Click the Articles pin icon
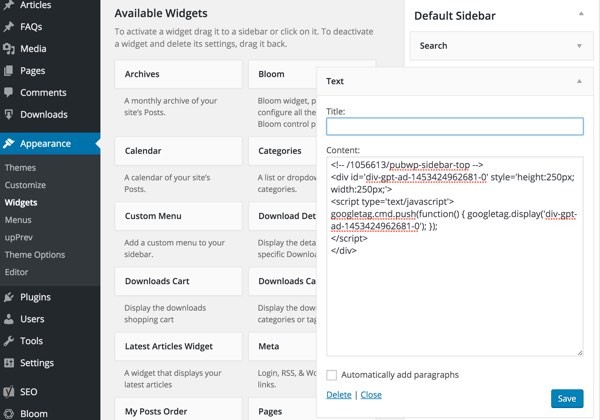600x420 pixels. [x=8, y=5]
